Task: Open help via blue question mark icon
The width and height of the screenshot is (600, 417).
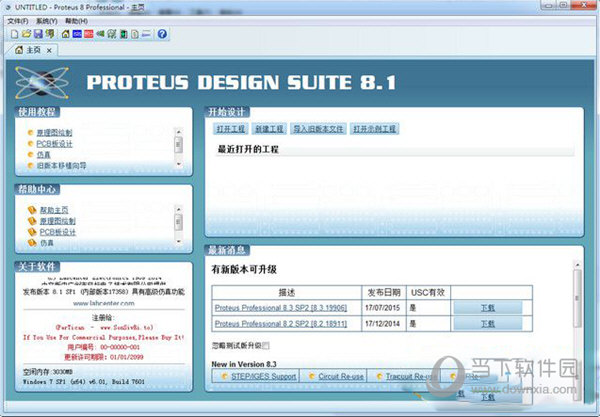Action: (162, 34)
